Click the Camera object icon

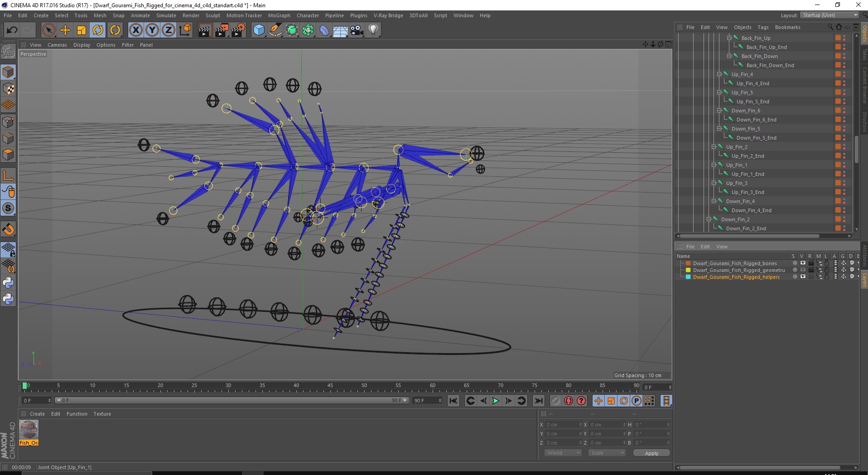(x=357, y=30)
